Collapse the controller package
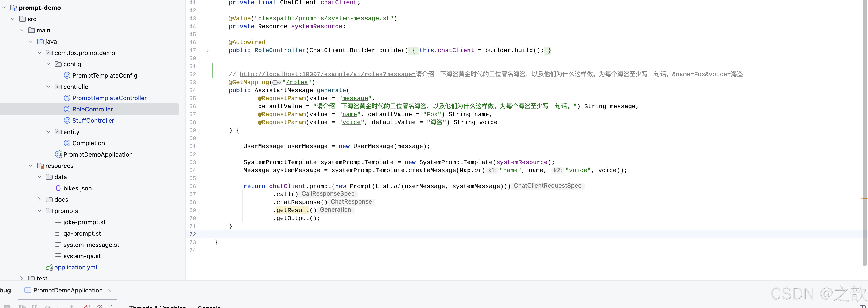The width and height of the screenshot is (868, 308). tap(49, 87)
